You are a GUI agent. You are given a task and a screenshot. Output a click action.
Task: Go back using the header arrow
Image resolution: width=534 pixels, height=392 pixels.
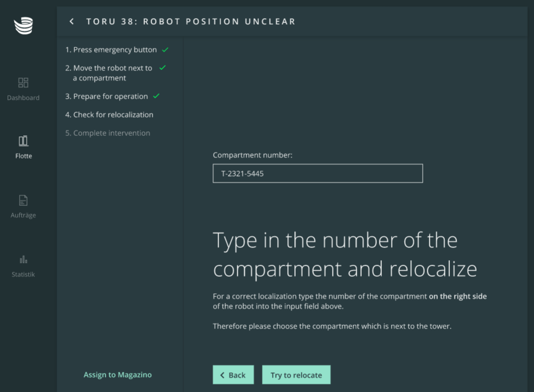(72, 22)
